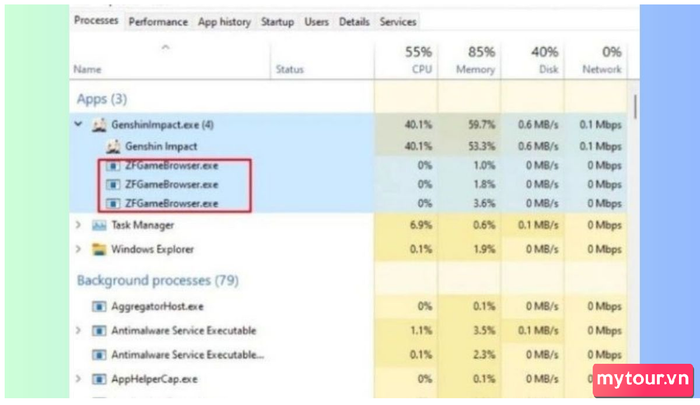Click the GenshinImpact.exe process icon
This screenshot has height=405, width=700.
pyautogui.click(x=99, y=125)
